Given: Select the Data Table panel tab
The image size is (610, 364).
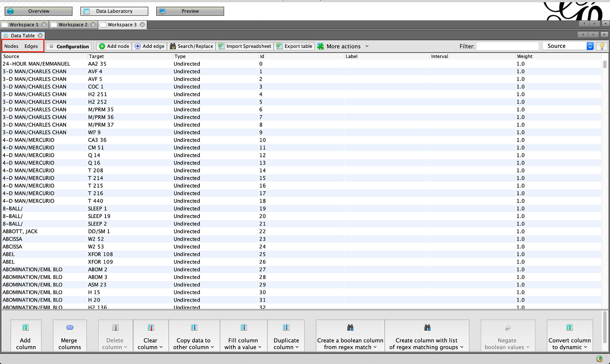Looking at the screenshot, I should pos(23,35).
